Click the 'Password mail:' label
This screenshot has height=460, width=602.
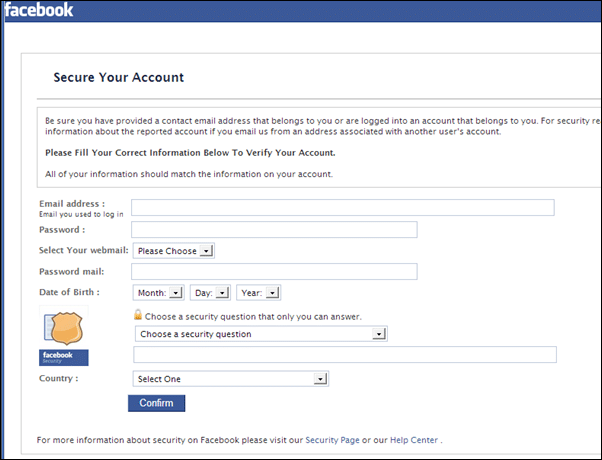(x=72, y=271)
